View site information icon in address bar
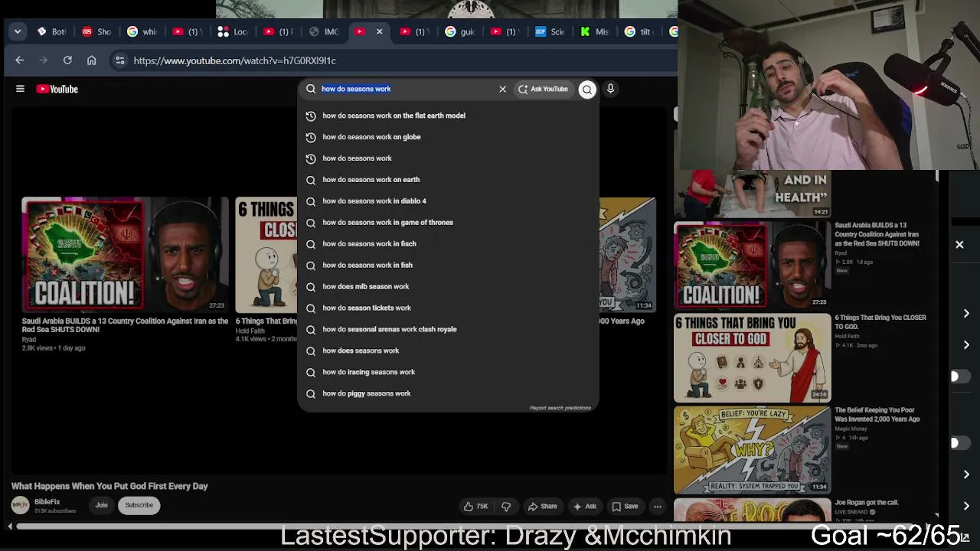 point(119,60)
